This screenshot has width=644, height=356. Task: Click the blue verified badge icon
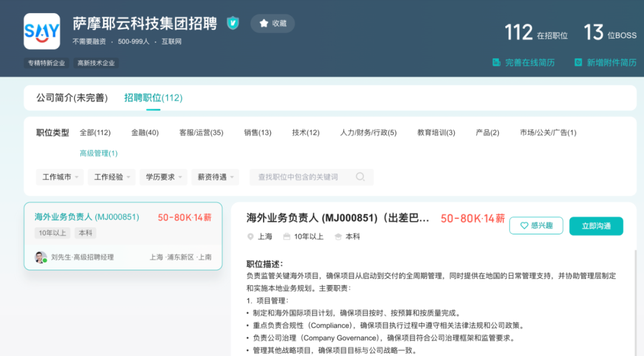pyautogui.click(x=233, y=23)
